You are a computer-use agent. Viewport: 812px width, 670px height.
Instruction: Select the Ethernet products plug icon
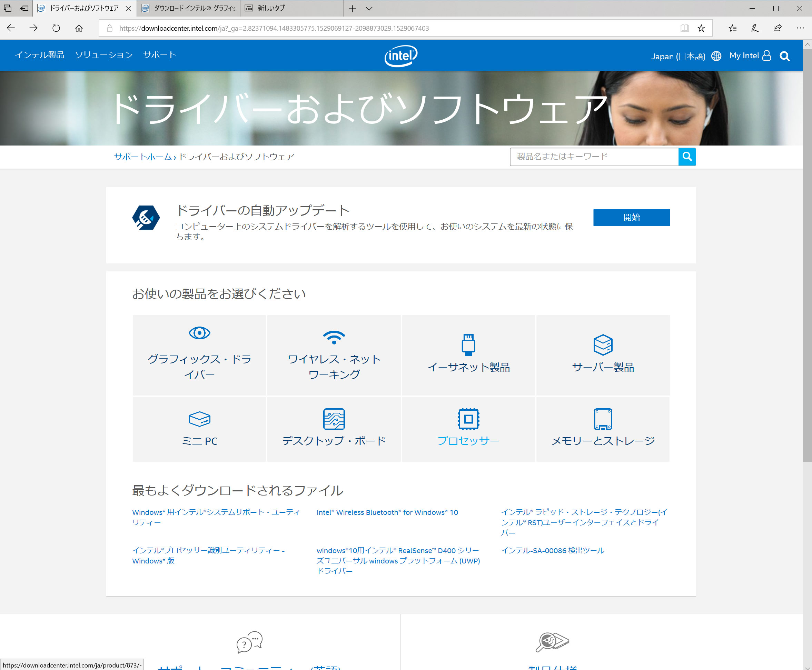coord(468,344)
